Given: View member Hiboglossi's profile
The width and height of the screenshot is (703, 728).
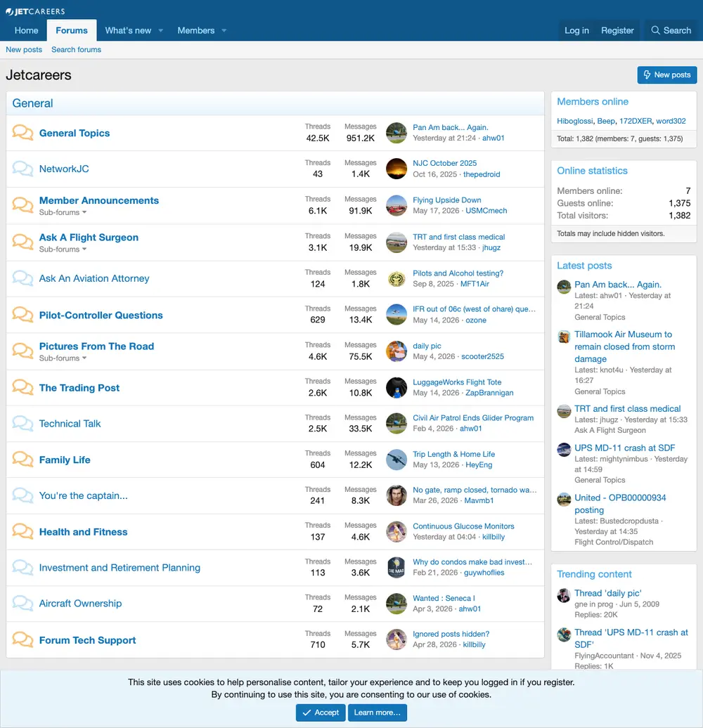Looking at the screenshot, I should pos(575,121).
